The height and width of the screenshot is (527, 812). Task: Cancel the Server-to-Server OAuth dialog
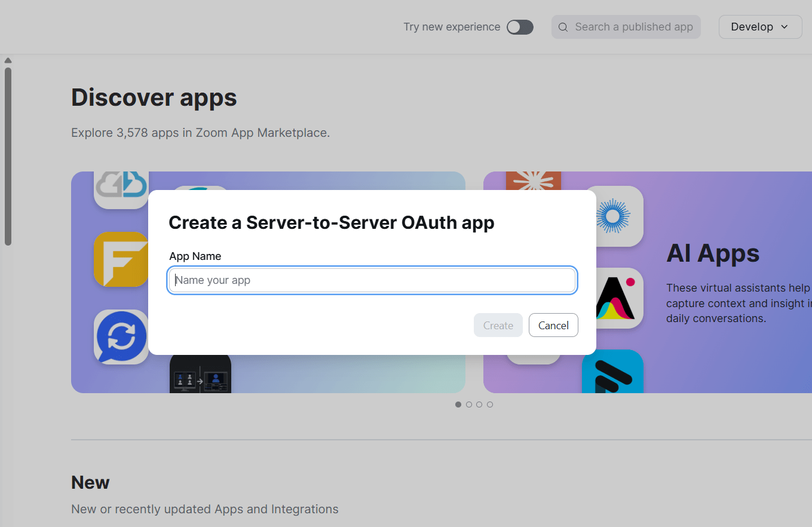(553, 325)
